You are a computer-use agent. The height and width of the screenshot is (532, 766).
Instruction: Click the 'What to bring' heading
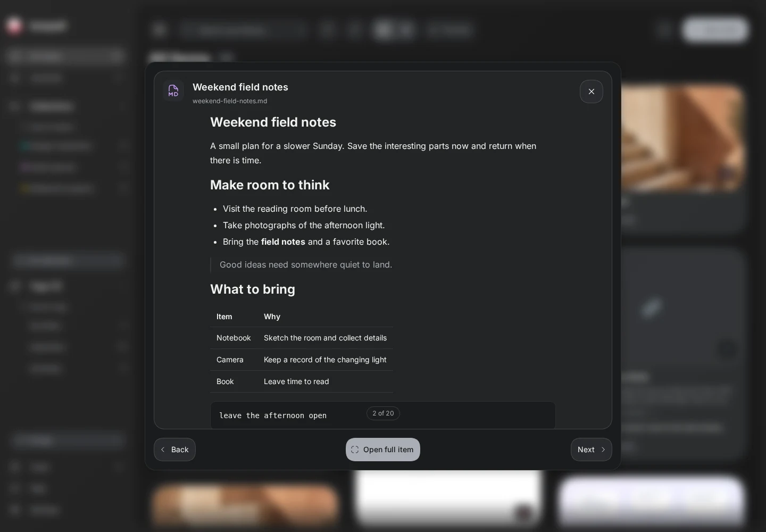pyautogui.click(x=253, y=289)
